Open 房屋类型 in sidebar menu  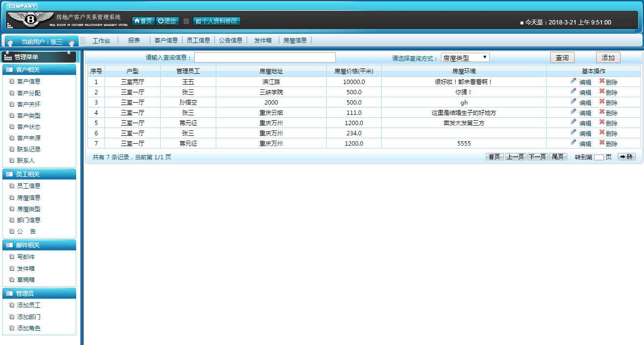29,209
